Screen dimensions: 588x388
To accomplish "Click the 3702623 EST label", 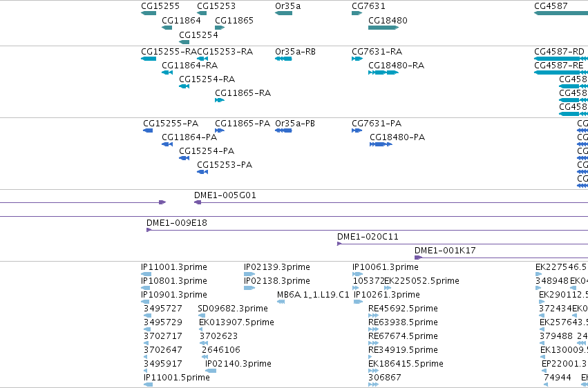I will pos(218,336).
